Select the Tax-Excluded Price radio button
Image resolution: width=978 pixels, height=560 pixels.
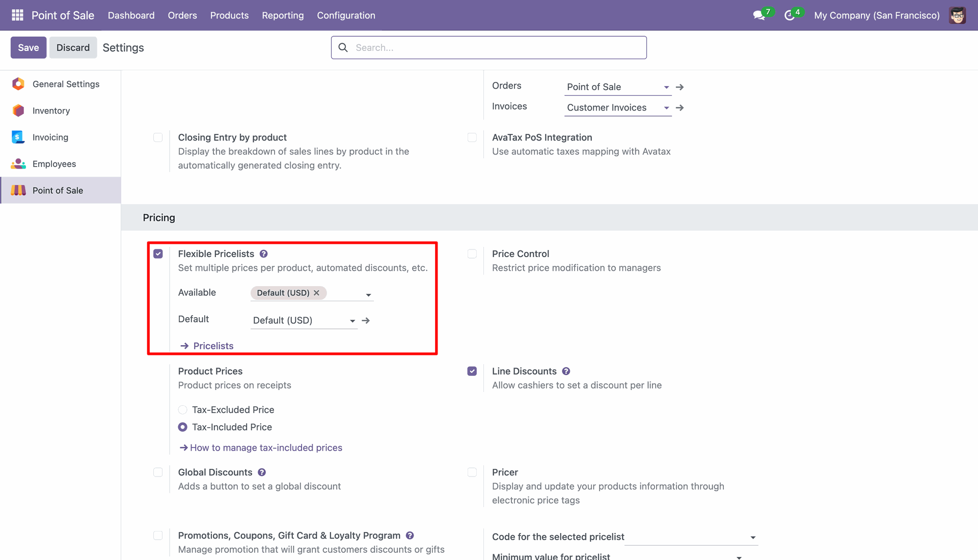pyautogui.click(x=182, y=410)
